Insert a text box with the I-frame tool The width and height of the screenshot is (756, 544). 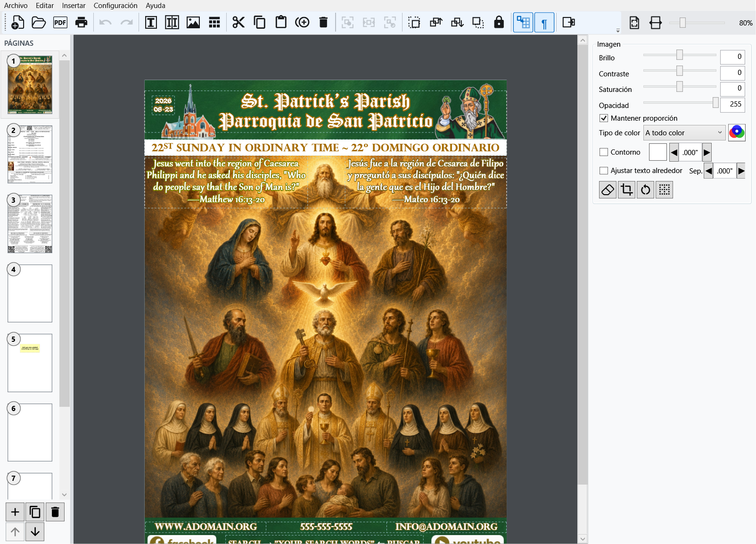(x=151, y=22)
